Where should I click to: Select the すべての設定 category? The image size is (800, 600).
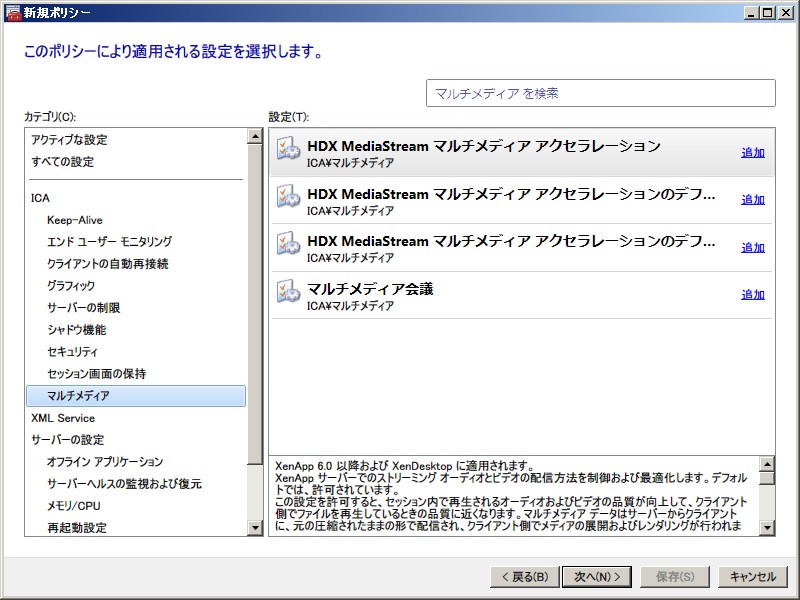(62, 162)
